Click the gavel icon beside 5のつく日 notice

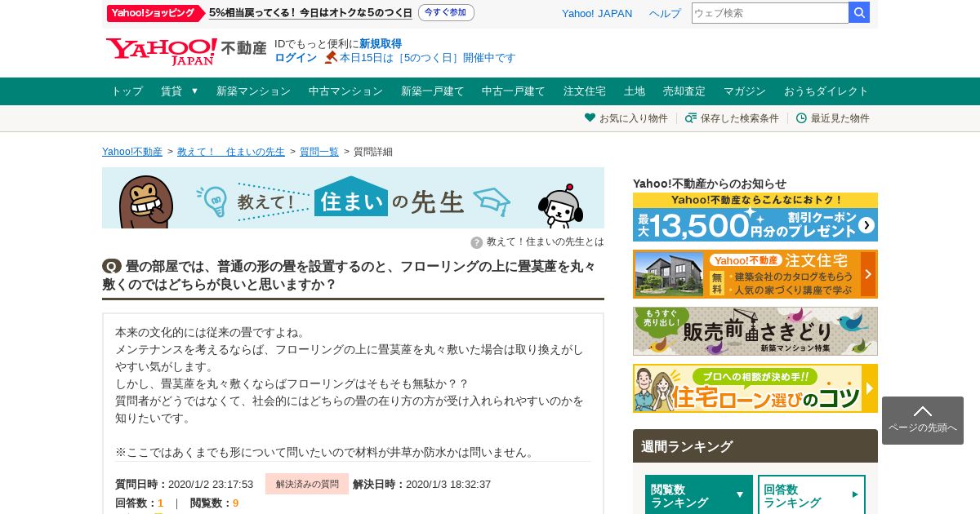click(331, 58)
